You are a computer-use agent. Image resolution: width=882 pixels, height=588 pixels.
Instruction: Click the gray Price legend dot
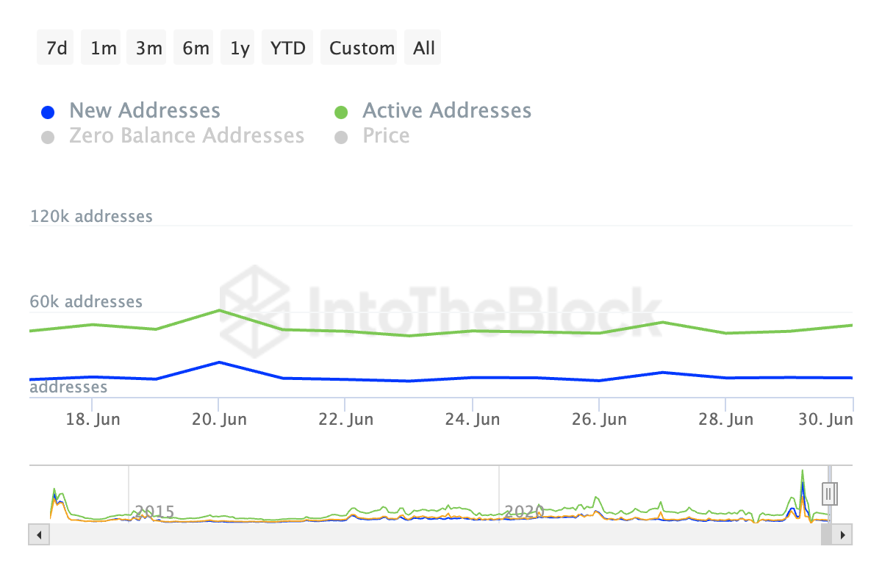[341, 137]
